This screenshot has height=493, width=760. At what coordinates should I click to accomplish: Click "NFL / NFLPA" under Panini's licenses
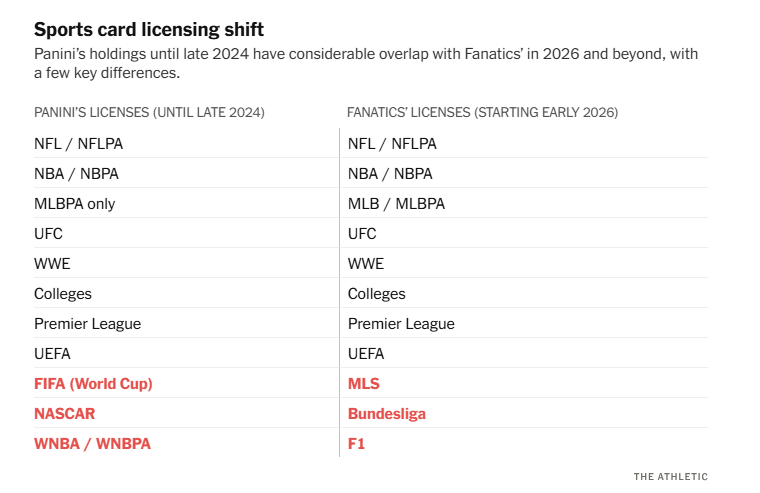tap(79, 143)
